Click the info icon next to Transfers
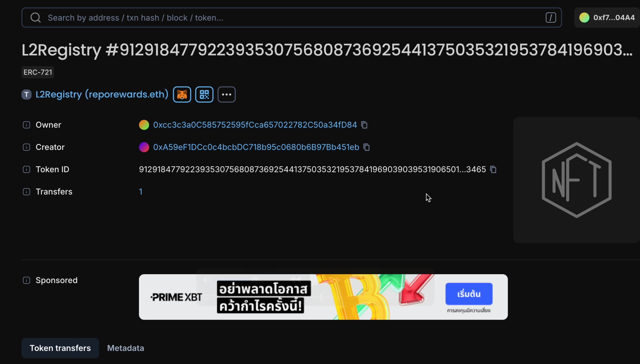640x364 pixels. (26, 191)
